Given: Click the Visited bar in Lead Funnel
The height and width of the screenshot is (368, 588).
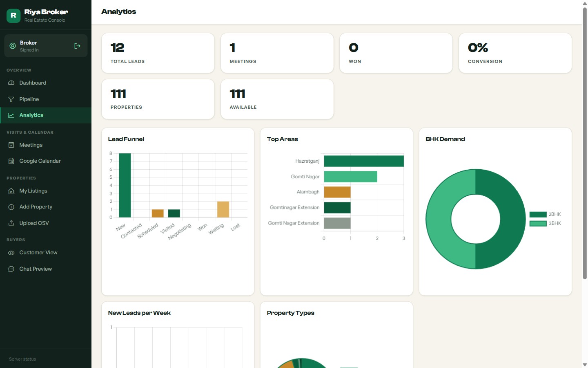Looking at the screenshot, I should 174,213.
